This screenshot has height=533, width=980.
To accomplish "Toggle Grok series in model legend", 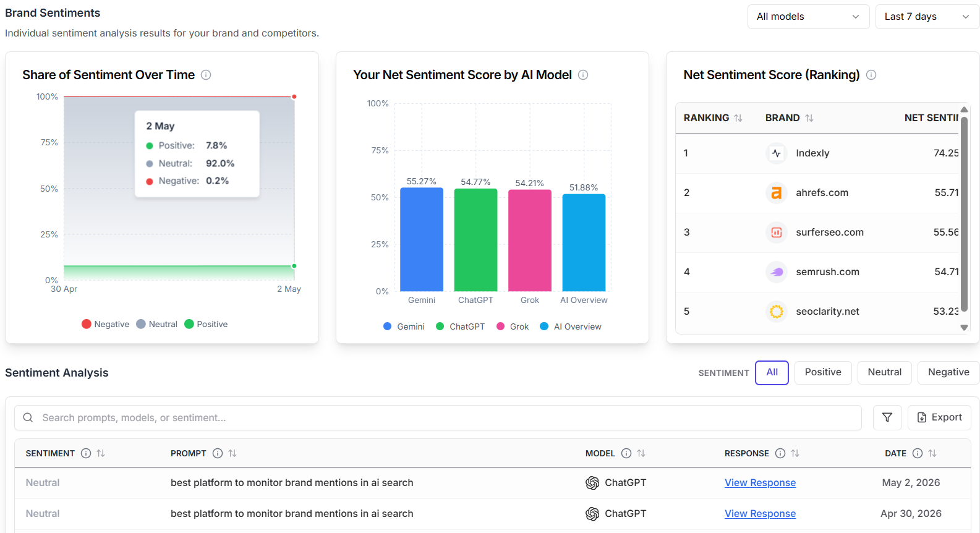I will [513, 326].
